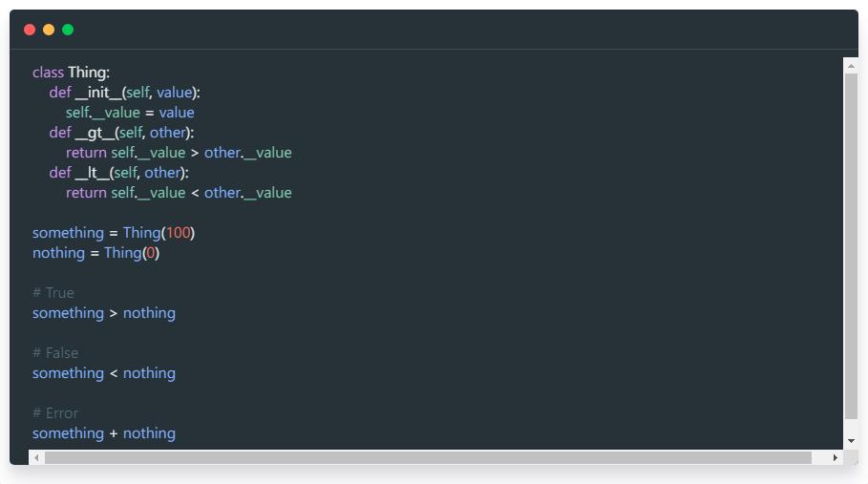
Task: Click the horizontal scrollbar left arrow
Action: pyautogui.click(x=36, y=457)
